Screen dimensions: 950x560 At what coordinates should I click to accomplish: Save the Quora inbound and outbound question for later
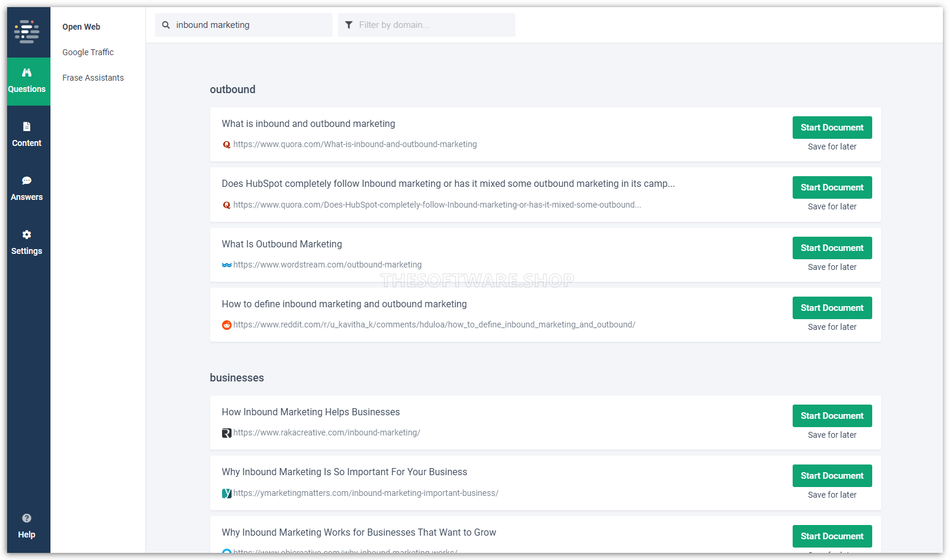[x=832, y=147]
